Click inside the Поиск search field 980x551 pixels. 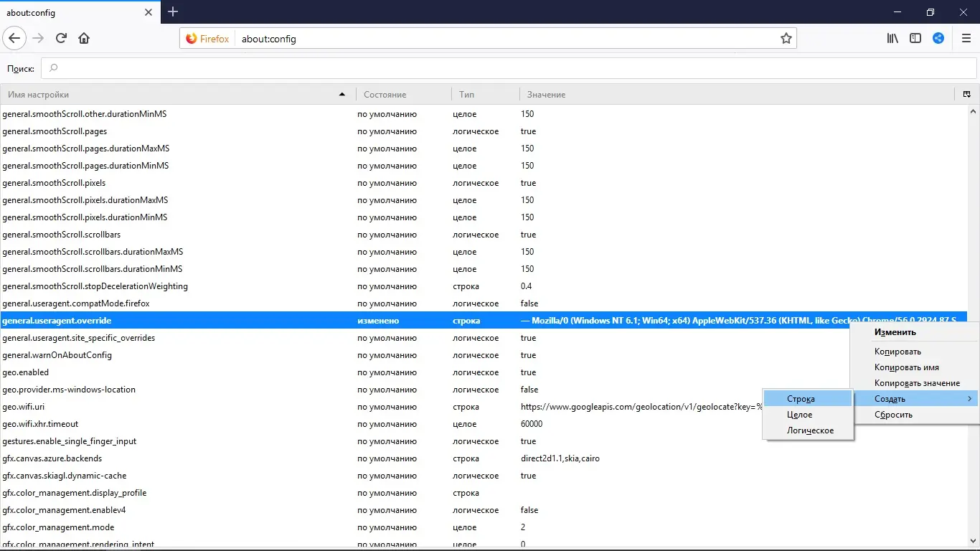point(287,68)
